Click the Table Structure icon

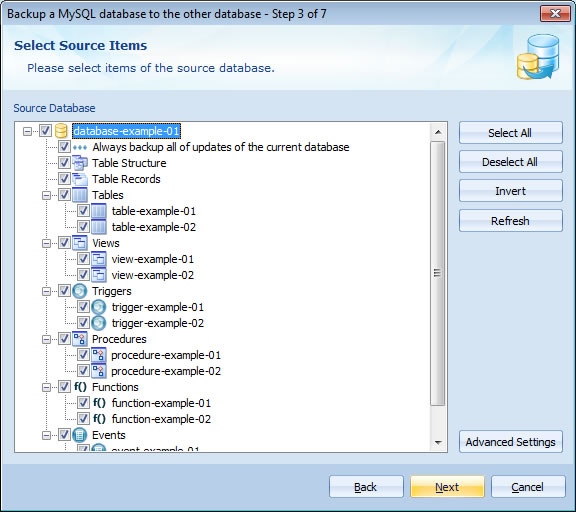click(x=80, y=163)
